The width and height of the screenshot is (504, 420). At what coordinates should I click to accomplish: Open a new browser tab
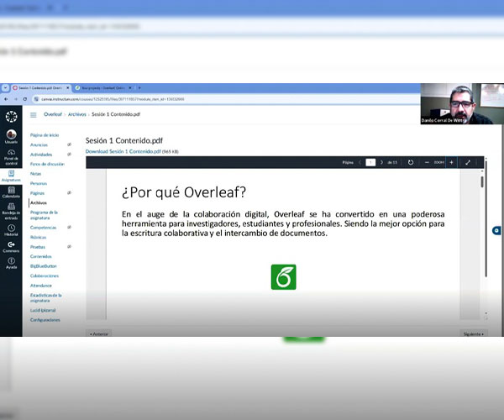click(139, 87)
